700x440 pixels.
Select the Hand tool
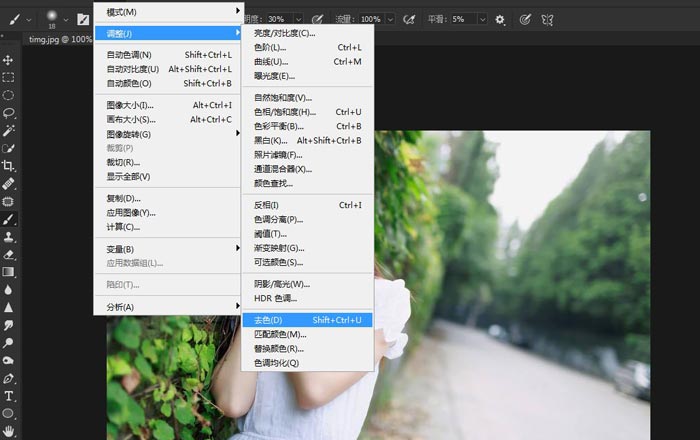[8, 431]
